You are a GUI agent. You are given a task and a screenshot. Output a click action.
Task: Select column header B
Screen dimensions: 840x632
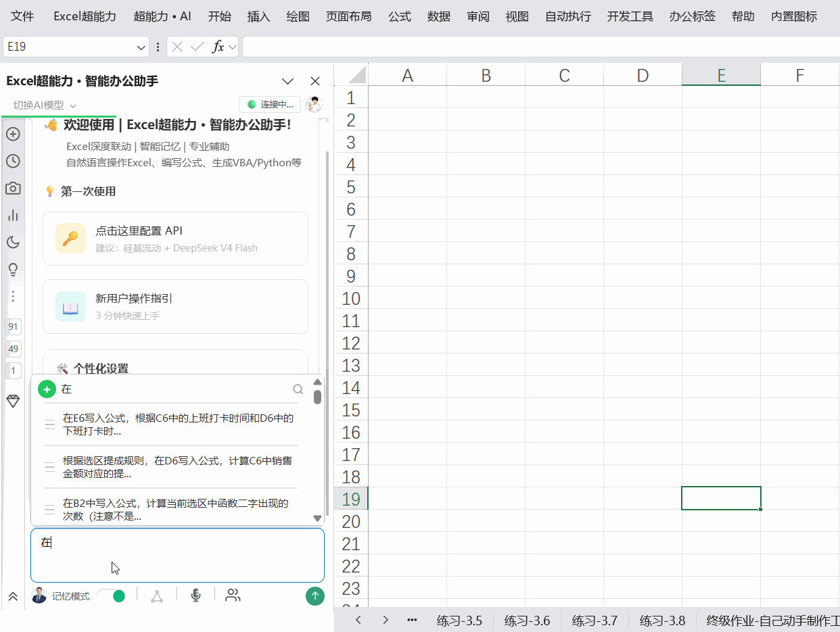[486, 75]
